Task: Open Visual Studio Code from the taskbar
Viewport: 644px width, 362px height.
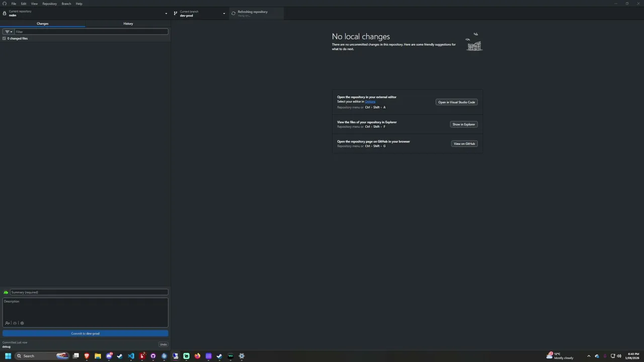Action: [x=131, y=356]
